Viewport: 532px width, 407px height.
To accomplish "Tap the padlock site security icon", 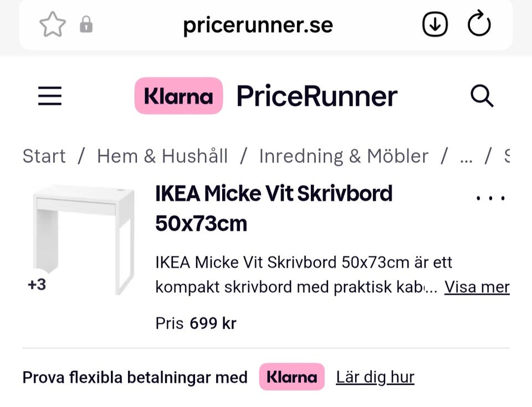I will click(86, 24).
